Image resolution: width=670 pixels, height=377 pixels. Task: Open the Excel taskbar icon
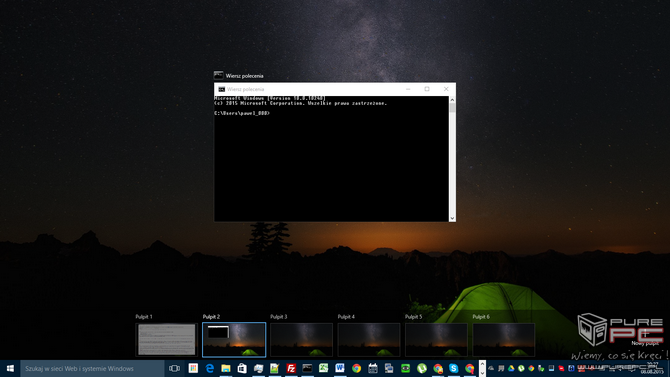point(323,368)
